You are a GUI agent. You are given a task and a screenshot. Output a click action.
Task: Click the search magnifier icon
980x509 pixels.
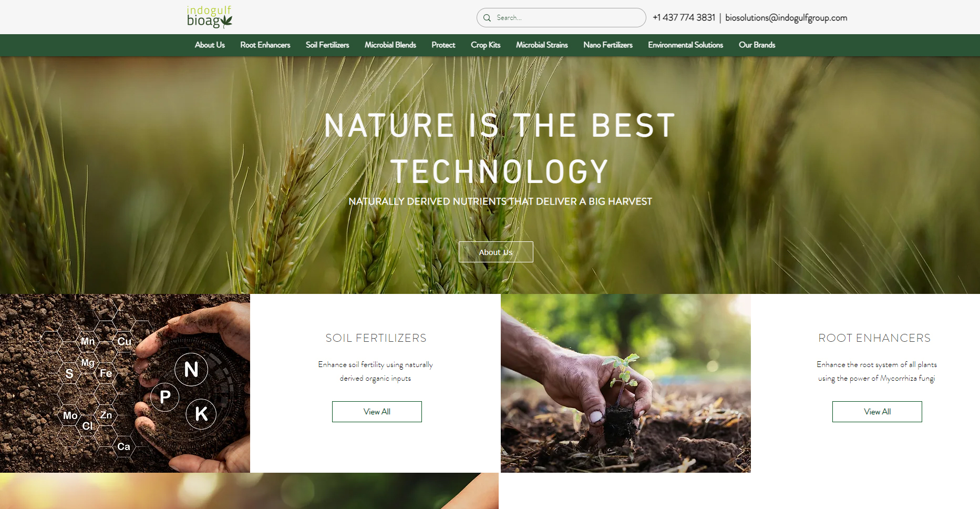[x=487, y=17]
